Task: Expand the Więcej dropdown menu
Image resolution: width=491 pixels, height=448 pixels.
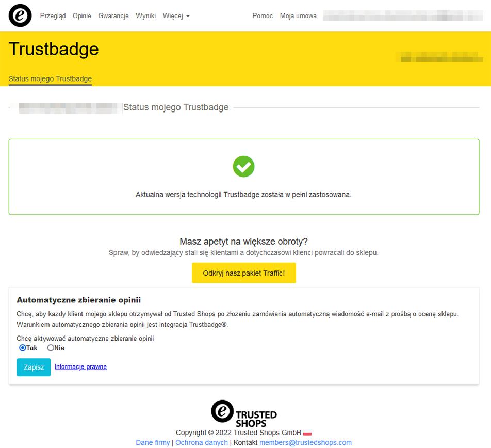Action: tap(176, 15)
